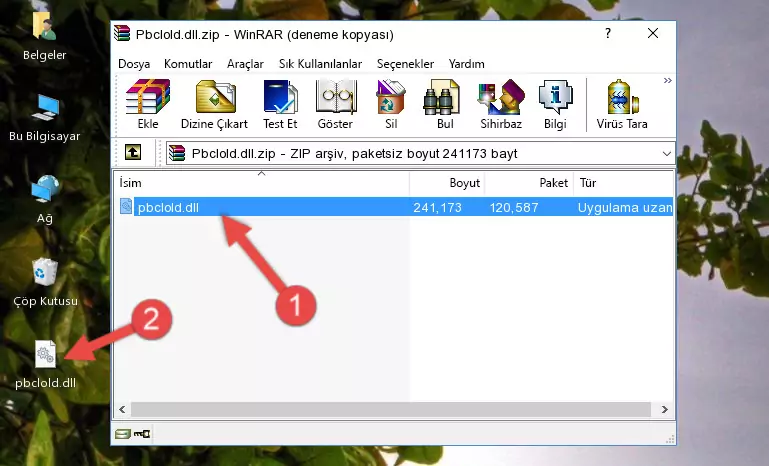Click the pbclold.dll file icon in list
This screenshot has width=769, height=466.
coord(126,207)
